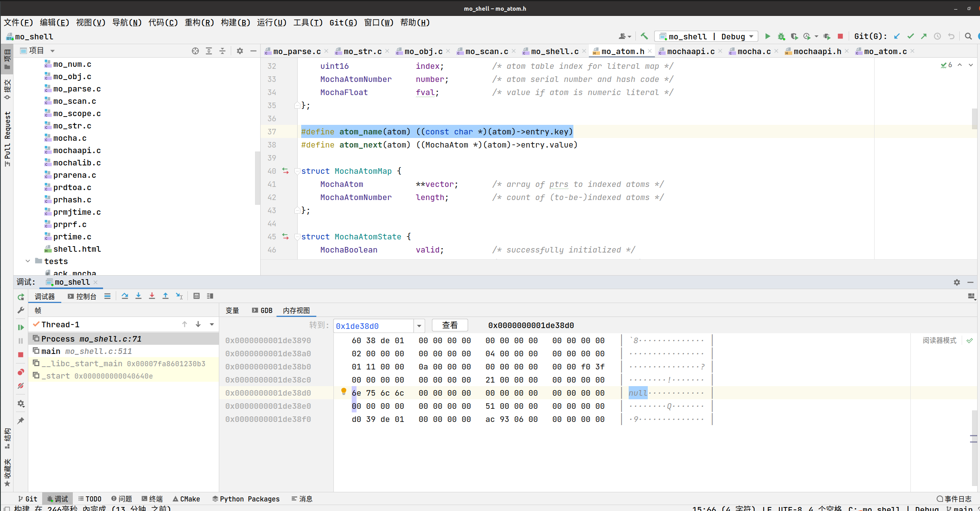Open debug panel settings gear
This screenshot has width=980, height=511.
pos(957,282)
